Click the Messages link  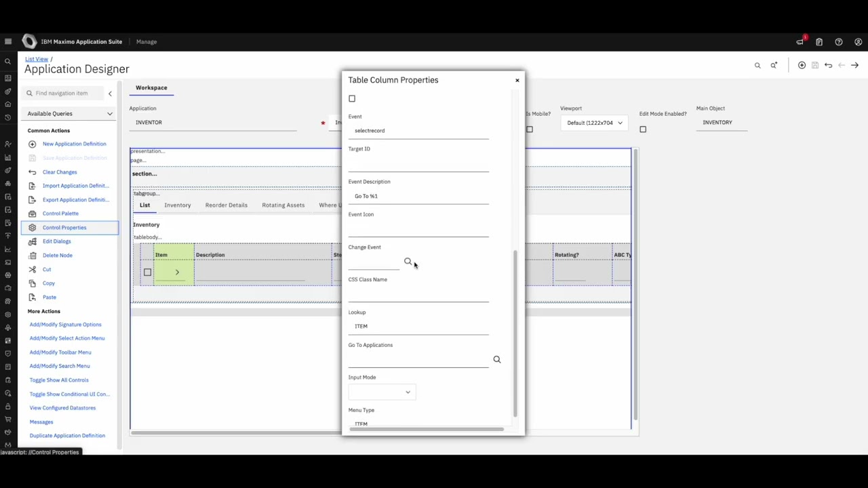click(x=41, y=422)
